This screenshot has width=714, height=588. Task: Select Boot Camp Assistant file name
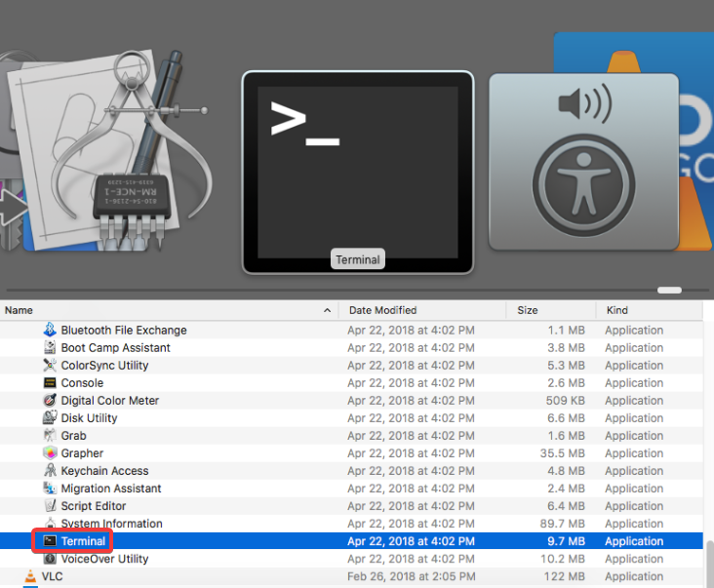[x=116, y=348]
